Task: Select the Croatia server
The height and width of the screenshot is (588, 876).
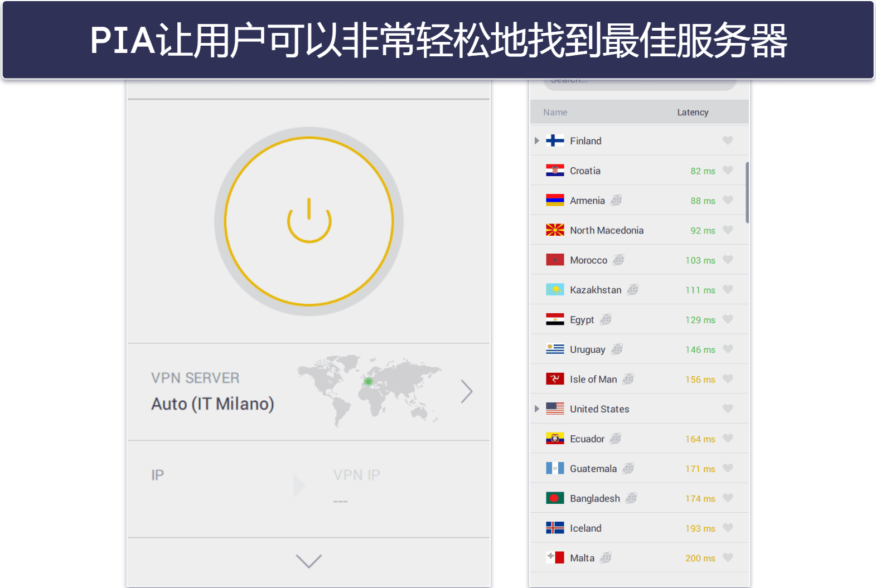Action: (639, 171)
